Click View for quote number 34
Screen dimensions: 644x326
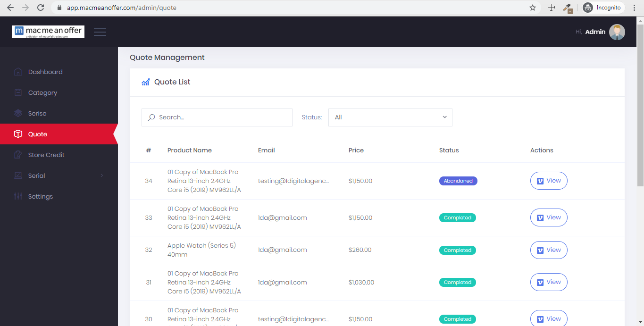[x=549, y=181]
